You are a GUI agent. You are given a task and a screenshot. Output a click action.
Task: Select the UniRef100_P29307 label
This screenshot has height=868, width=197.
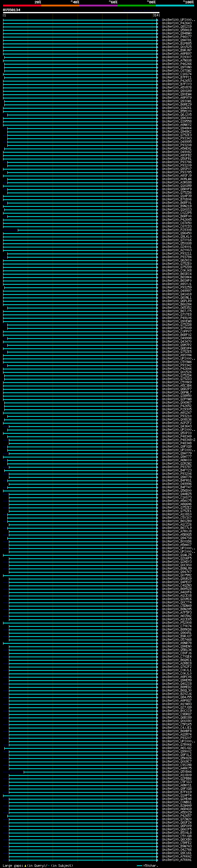(x=177, y=57)
